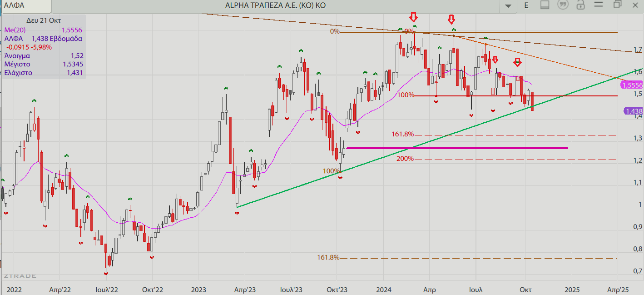
Task: Click the '0,8' price axis label
Action: tap(638, 249)
